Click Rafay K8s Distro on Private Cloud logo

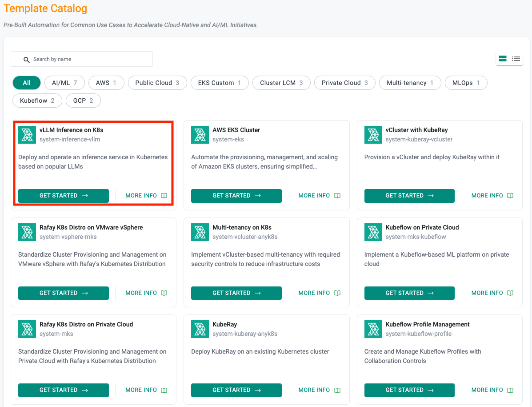[x=27, y=329]
